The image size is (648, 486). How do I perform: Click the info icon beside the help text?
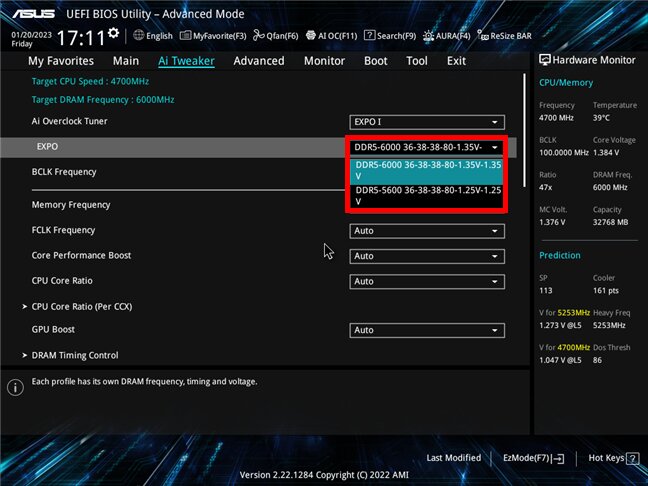(15, 388)
